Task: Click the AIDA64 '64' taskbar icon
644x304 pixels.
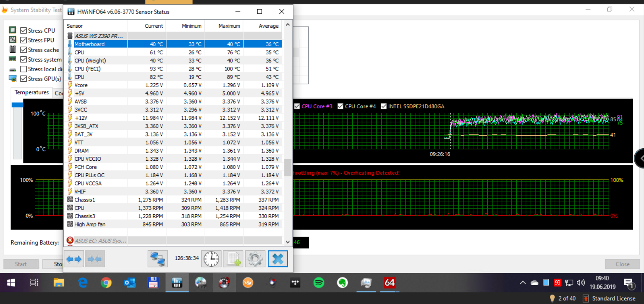Action: [389, 283]
